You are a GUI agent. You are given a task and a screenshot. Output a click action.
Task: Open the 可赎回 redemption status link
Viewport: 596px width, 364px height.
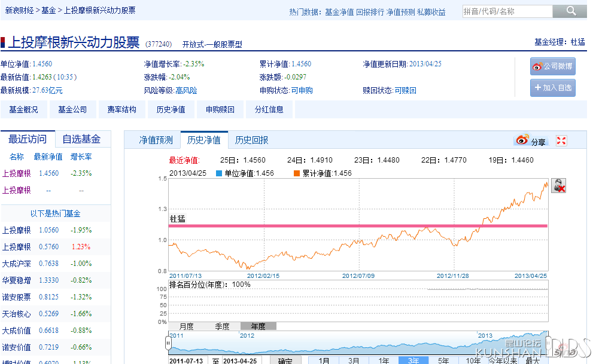405,90
